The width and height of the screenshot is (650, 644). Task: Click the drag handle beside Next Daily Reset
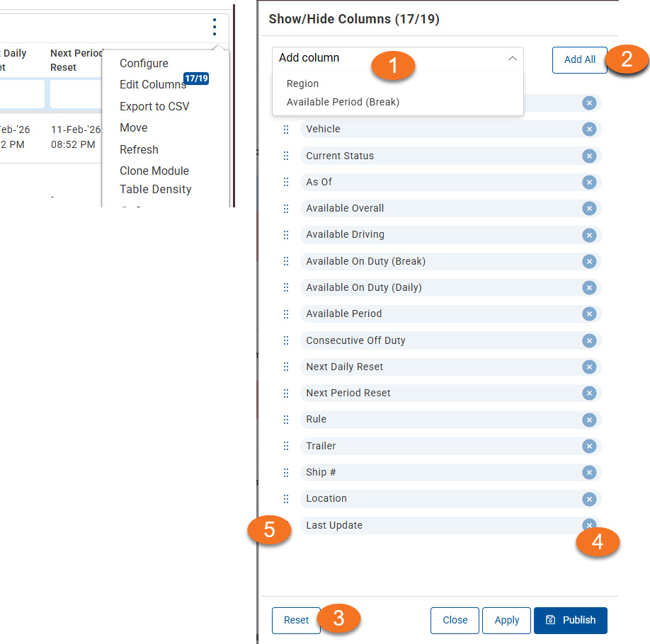pos(286,367)
